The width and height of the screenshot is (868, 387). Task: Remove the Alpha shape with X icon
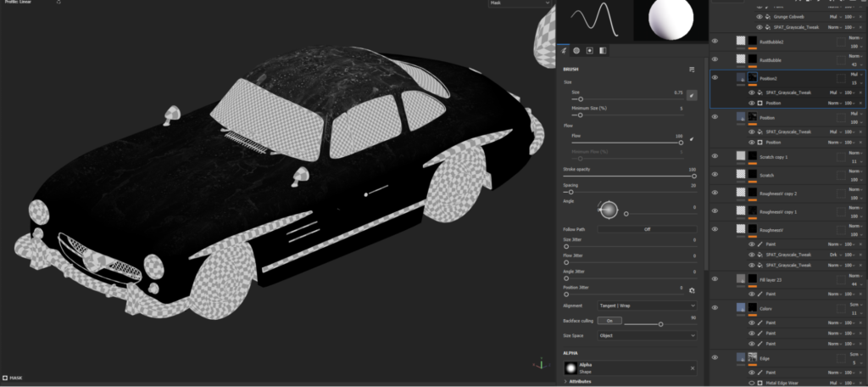pyautogui.click(x=692, y=367)
